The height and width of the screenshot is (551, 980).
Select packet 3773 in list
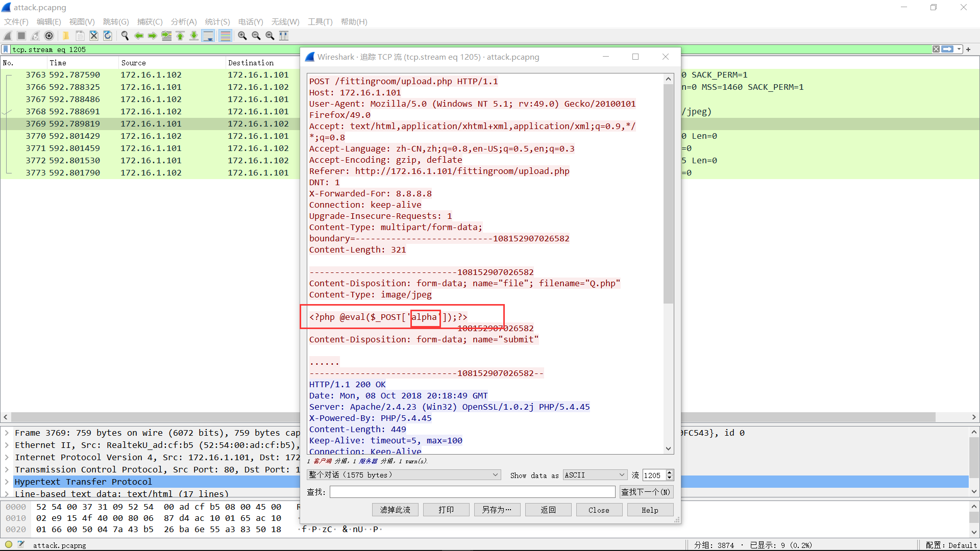point(151,172)
